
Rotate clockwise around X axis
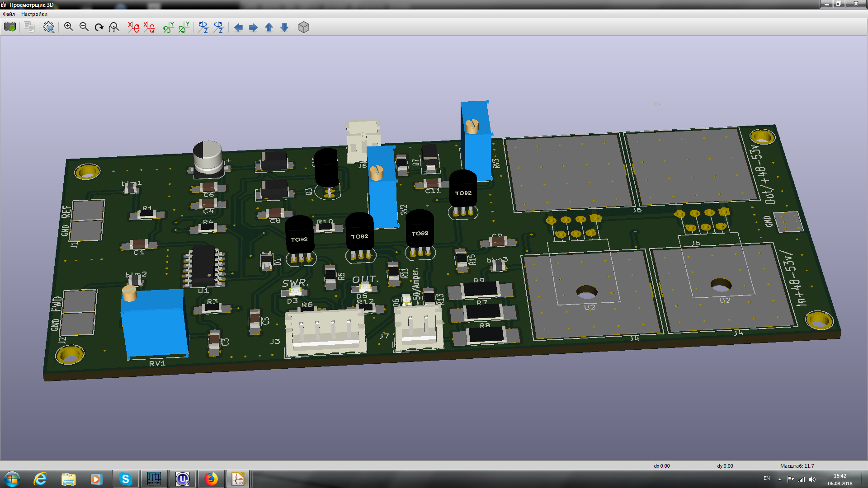(133, 27)
